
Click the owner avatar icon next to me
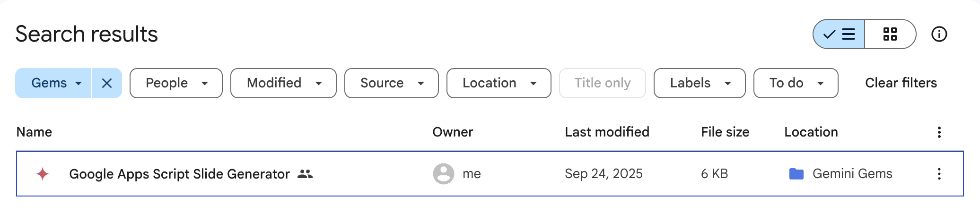(443, 174)
